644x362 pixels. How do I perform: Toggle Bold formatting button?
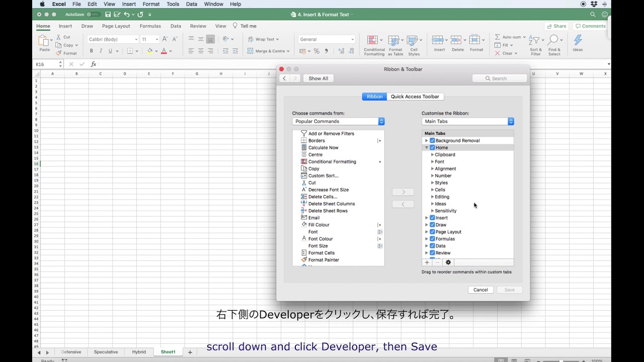tap(91, 51)
